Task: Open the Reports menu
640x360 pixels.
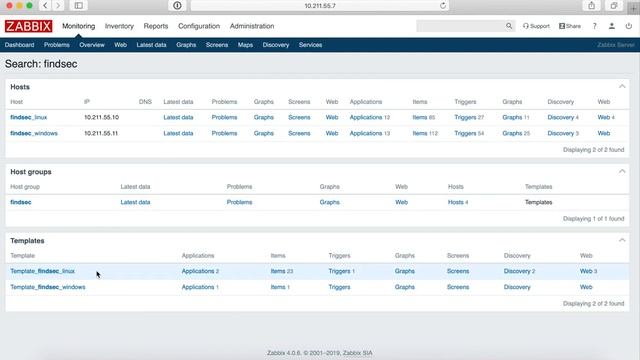Action: (x=156, y=26)
